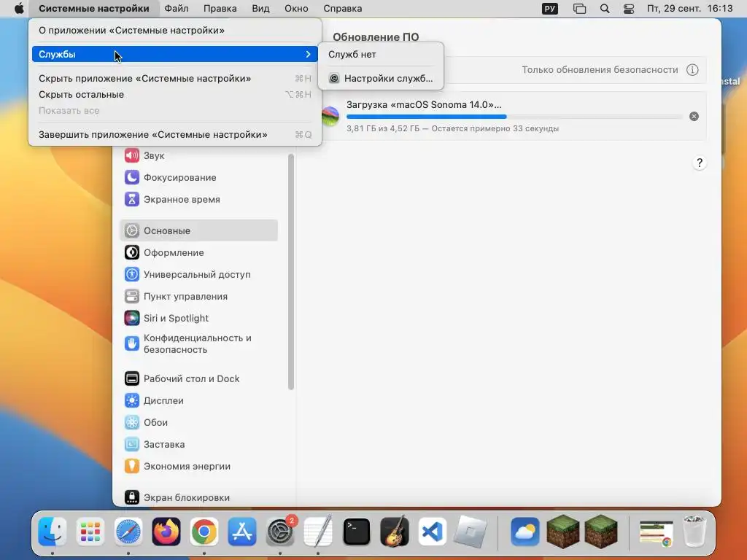Launch Firefox from the Dock
The image size is (747, 560).
pos(166,532)
